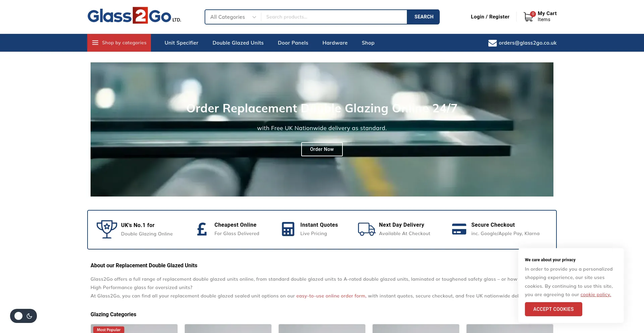Click the trophy UK's No.1 icon
This screenshot has height=333, width=644.
click(107, 229)
